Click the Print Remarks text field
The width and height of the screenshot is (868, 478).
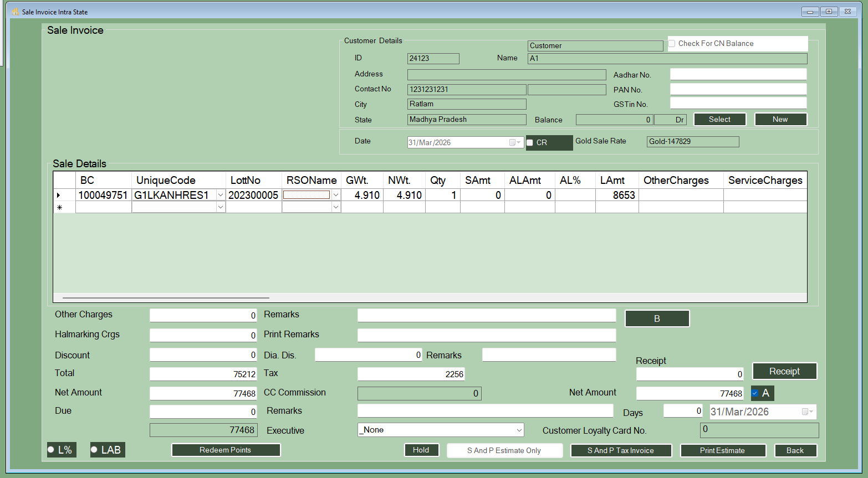pos(487,335)
